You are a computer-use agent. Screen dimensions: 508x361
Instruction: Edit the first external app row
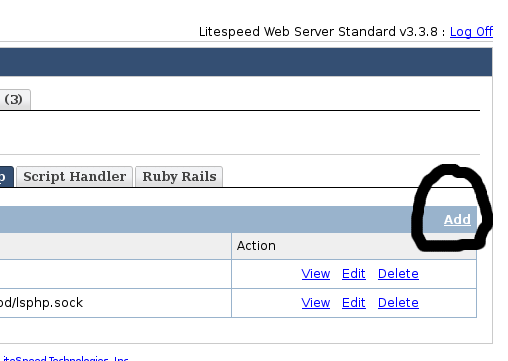click(x=354, y=274)
